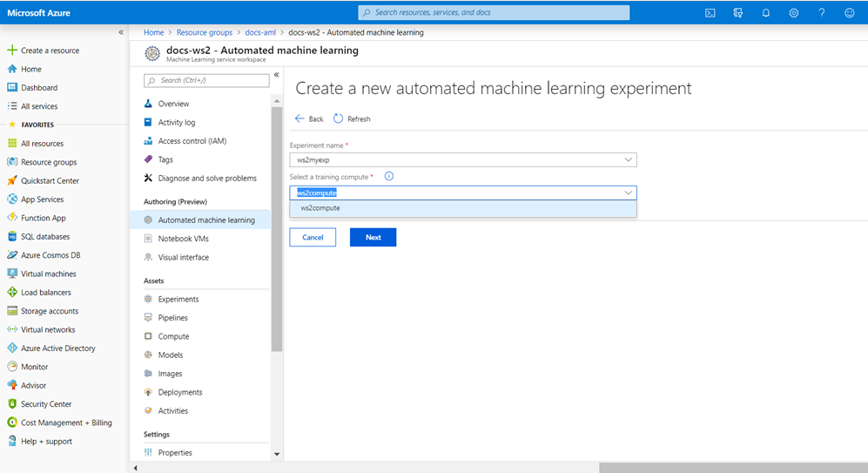The image size is (868, 473).
Task: Select Automated machine learning menu item
Action: (x=200, y=220)
